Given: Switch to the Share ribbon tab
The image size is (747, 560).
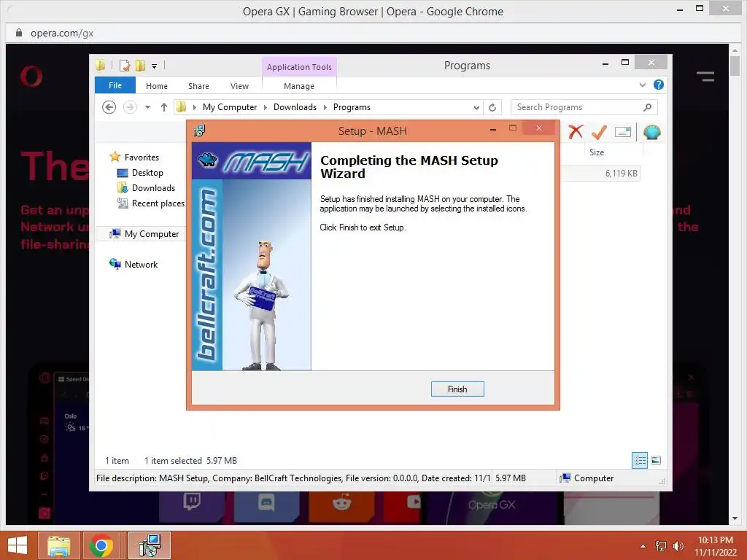Looking at the screenshot, I should (198, 86).
